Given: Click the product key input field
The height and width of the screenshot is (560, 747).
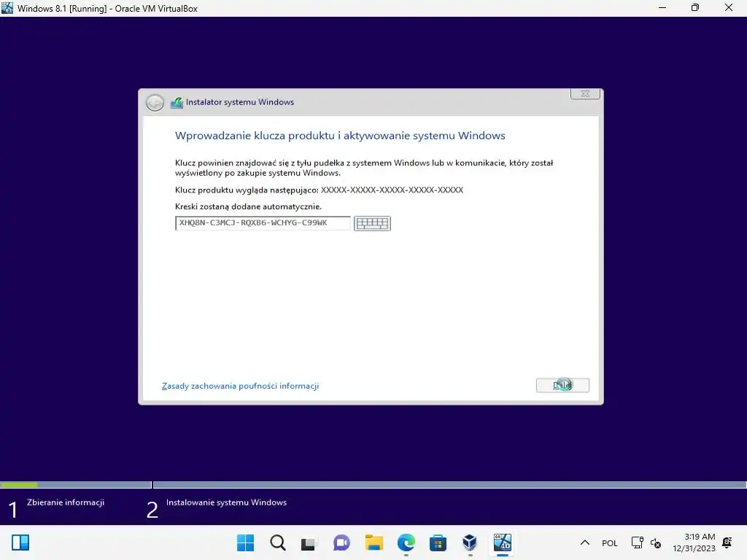Looking at the screenshot, I should point(263,223).
